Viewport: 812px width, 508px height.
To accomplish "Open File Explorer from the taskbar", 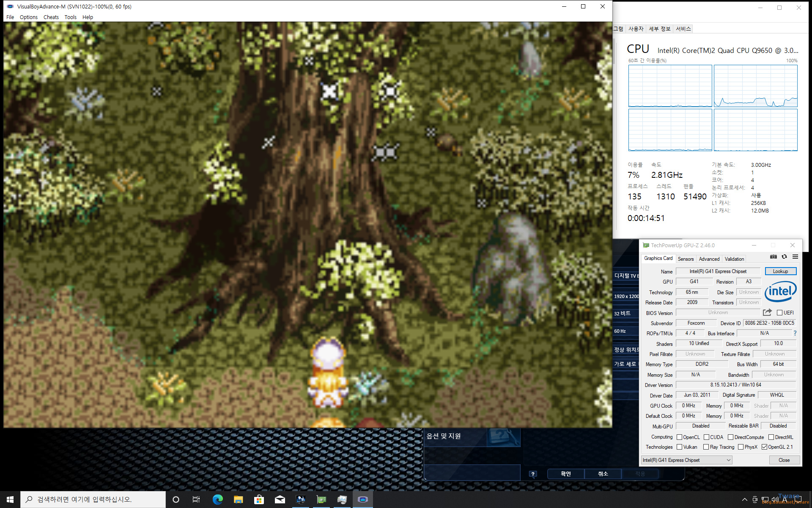I will pyautogui.click(x=238, y=500).
